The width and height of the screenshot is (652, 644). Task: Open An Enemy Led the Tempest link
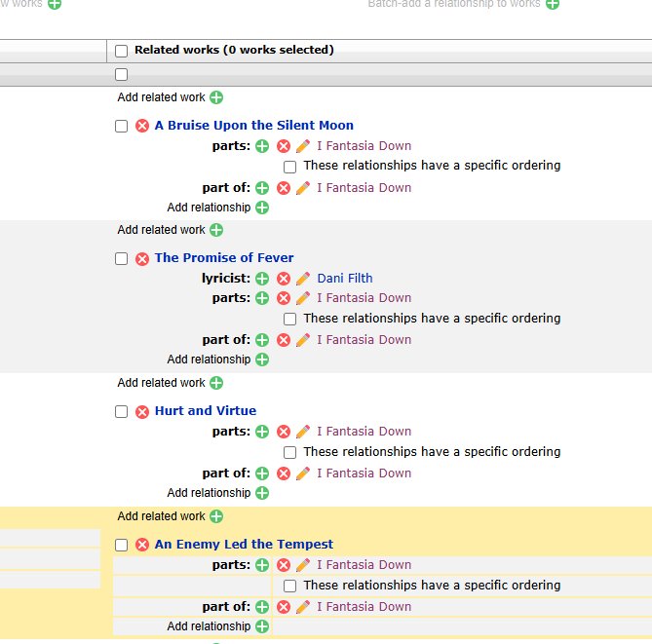point(244,545)
